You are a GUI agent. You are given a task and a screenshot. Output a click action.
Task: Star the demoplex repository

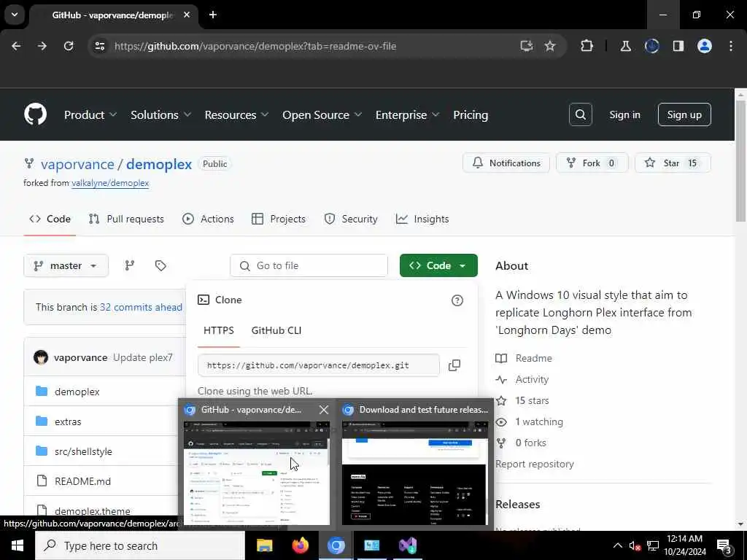click(673, 163)
